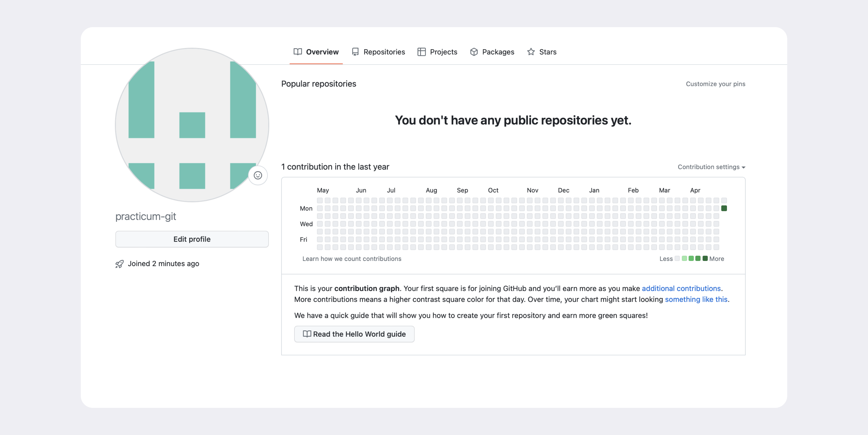868x435 pixels.
Task: Open Learn how we count contributions
Action: pos(352,259)
